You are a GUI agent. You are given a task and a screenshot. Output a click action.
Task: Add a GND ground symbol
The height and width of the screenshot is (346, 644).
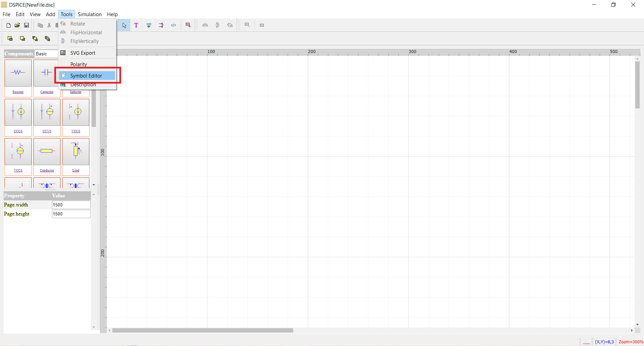click(149, 25)
